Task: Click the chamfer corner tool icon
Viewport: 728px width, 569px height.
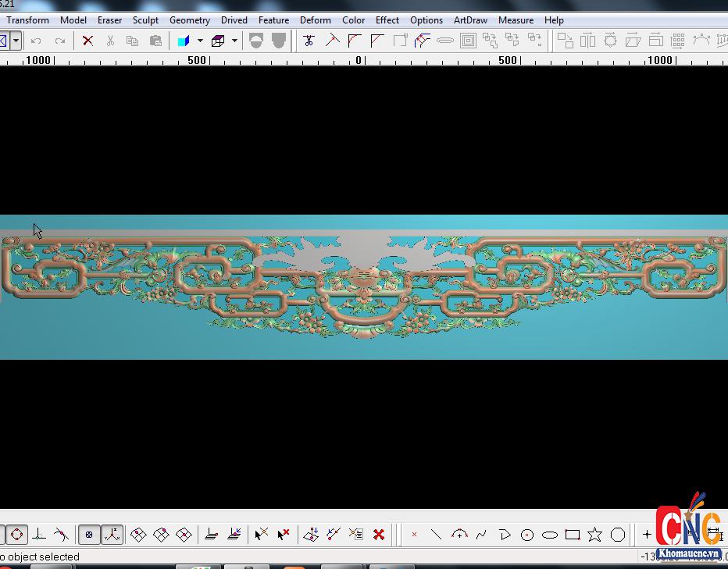Action: (x=377, y=41)
